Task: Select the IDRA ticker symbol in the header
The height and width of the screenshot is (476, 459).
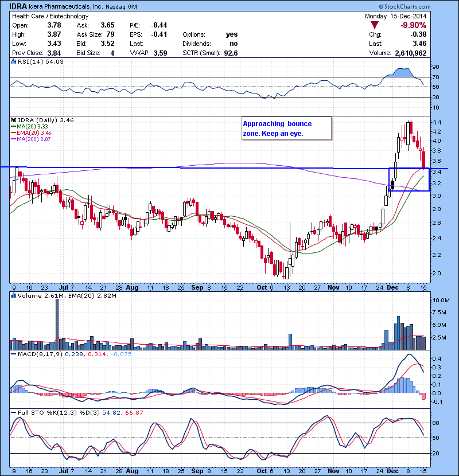Action: click(18, 6)
